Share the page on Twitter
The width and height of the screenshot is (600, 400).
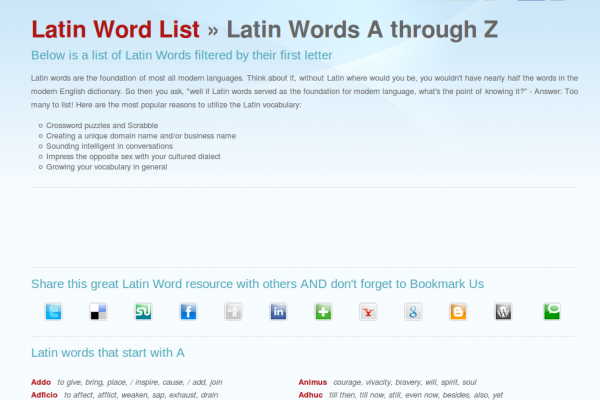(53, 312)
